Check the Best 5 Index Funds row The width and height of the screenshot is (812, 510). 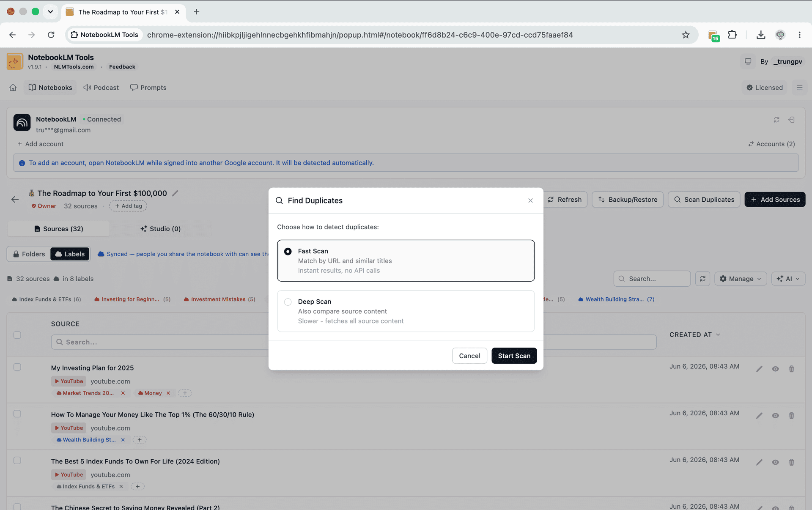(17, 461)
